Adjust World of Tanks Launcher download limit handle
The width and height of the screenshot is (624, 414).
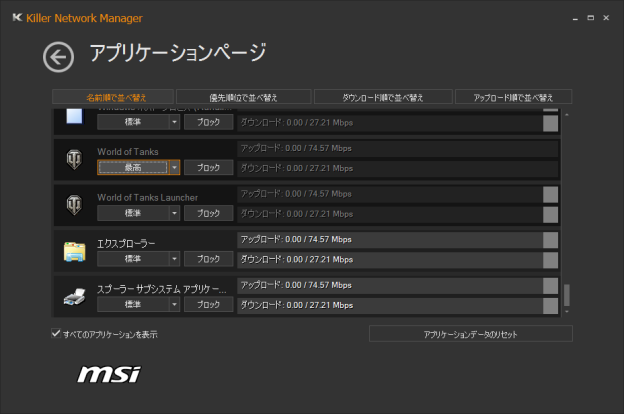[x=550, y=214]
